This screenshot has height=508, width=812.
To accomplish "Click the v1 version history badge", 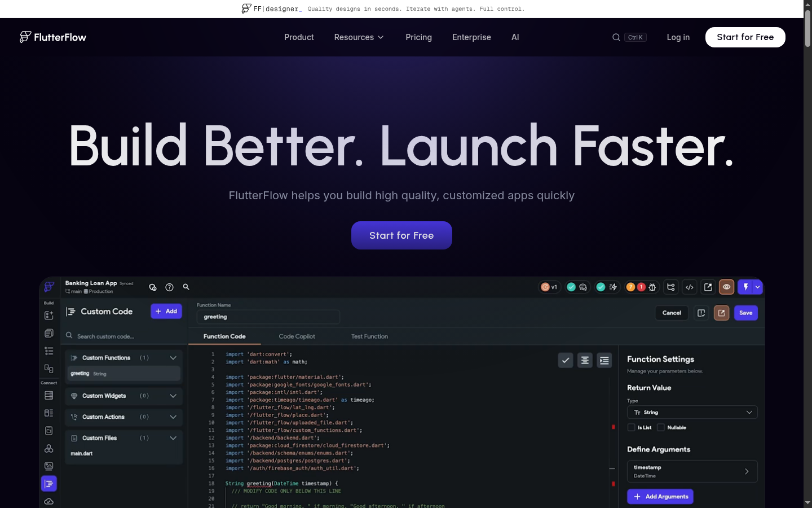I will click(x=549, y=287).
